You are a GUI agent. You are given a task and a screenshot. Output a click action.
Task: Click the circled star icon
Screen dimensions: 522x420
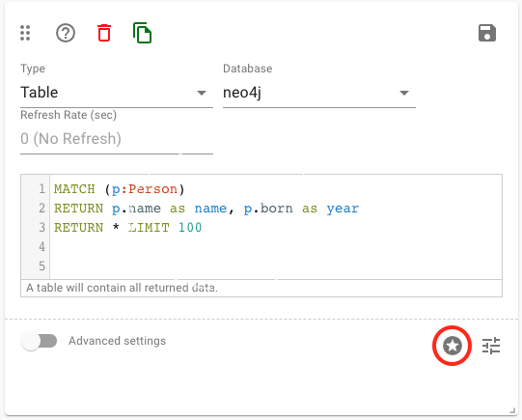[x=453, y=346]
